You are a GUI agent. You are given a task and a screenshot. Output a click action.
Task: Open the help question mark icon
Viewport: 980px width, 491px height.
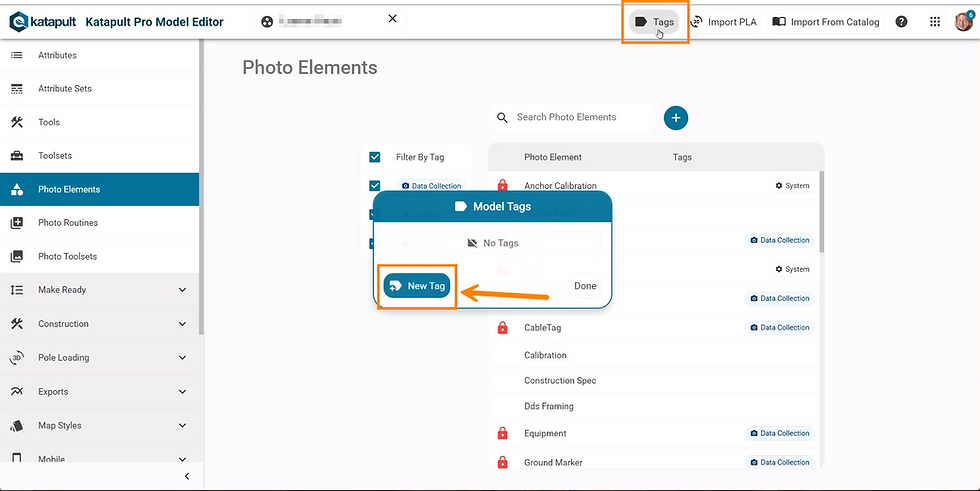coord(901,22)
